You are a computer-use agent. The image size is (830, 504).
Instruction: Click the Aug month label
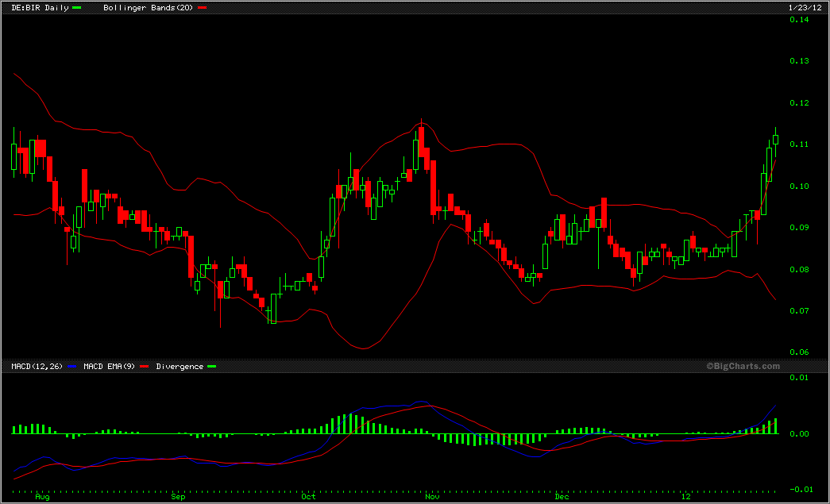point(42,497)
